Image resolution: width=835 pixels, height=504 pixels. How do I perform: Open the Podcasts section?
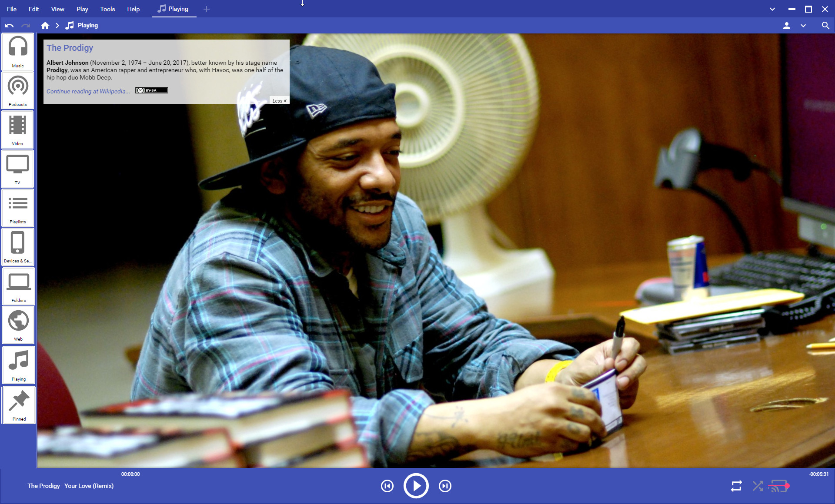pyautogui.click(x=18, y=90)
